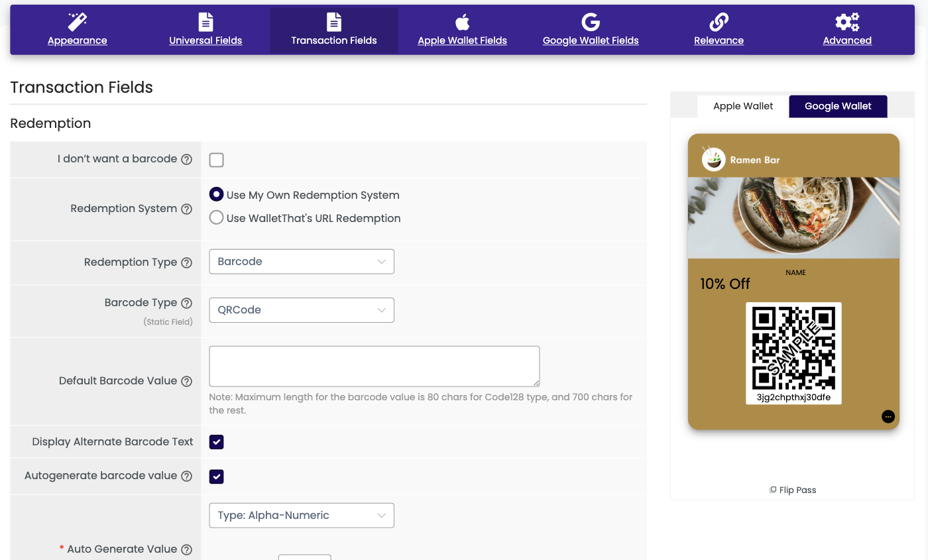
Task: Click the Transaction Fields page heading
Action: (x=82, y=87)
